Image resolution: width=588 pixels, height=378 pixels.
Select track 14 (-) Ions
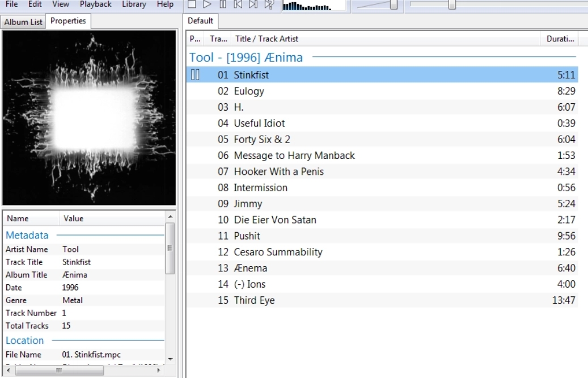point(383,284)
